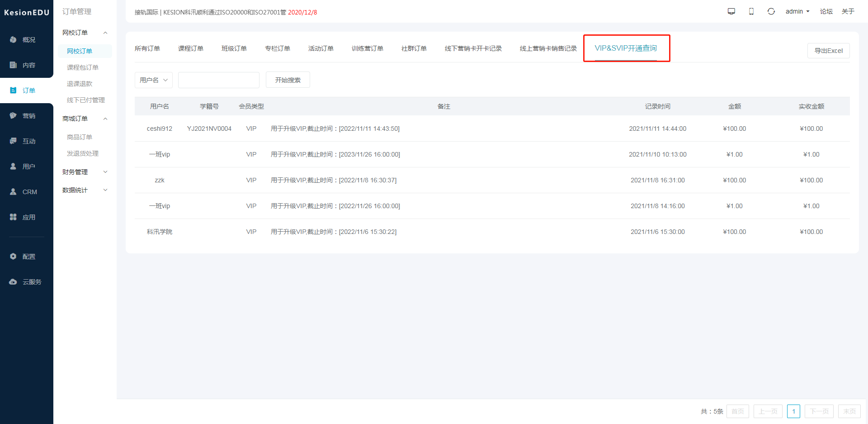Click the mobile phone preview icon

coord(751,11)
